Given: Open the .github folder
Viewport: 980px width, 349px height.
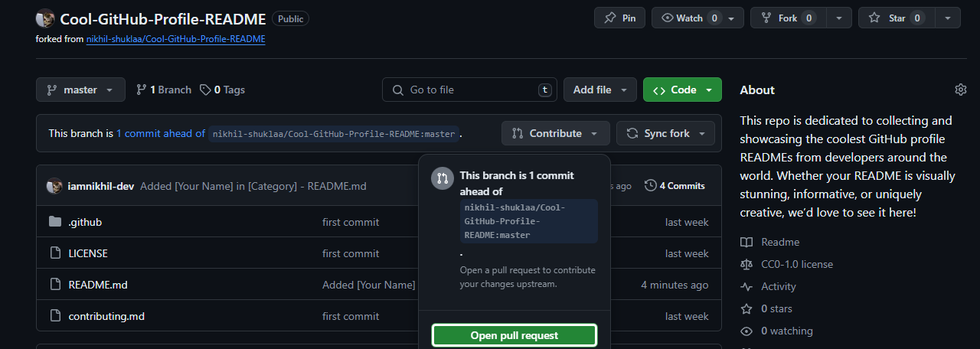Looking at the screenshot, I should 85,222.
